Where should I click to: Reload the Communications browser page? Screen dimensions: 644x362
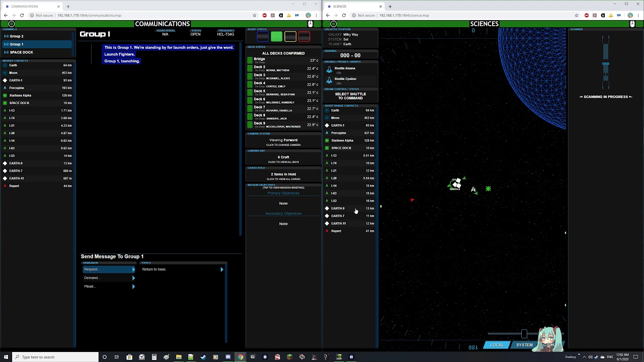point(22,16)
